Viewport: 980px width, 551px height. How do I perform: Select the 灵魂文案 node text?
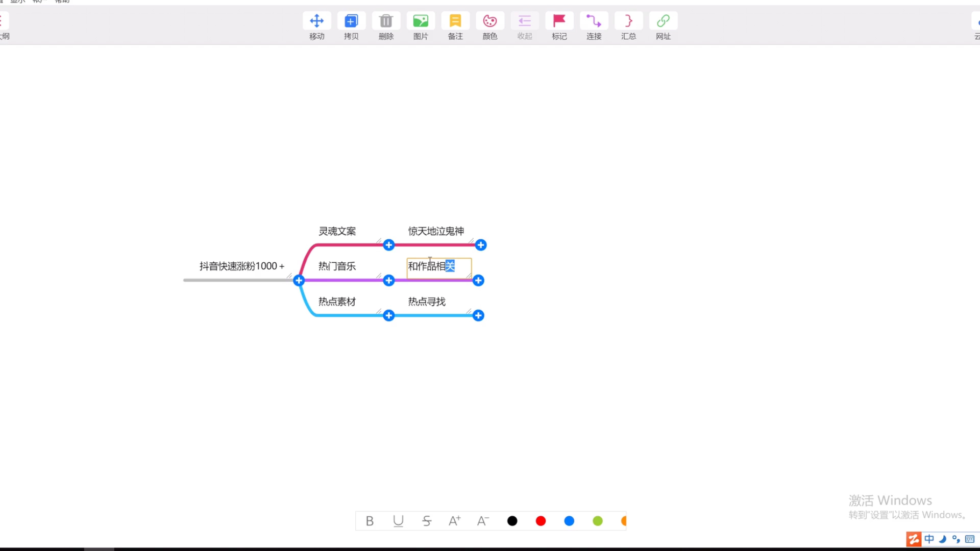coord(337,231)
